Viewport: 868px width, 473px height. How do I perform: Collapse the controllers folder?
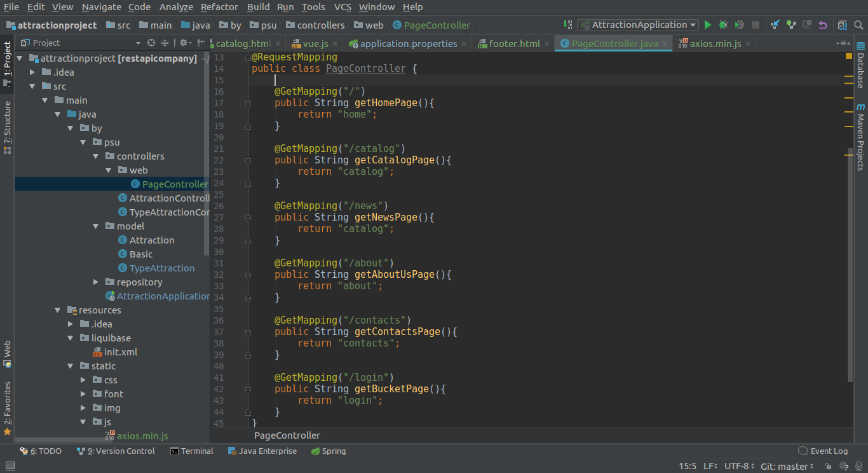pos(96,156)
